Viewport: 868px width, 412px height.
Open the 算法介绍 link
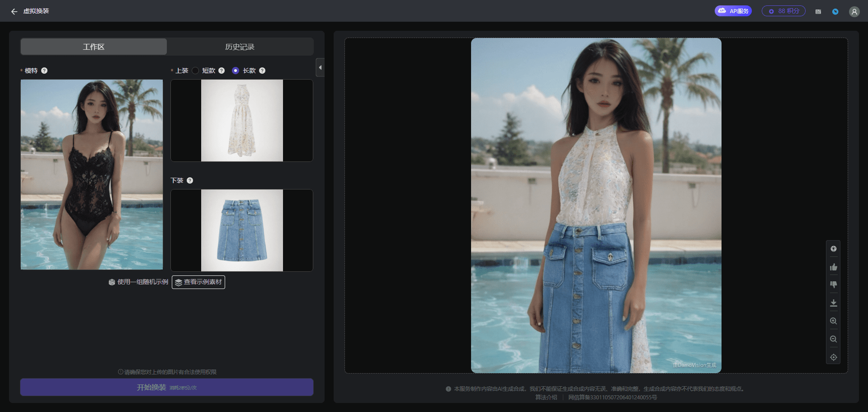(x=546, y=398)
